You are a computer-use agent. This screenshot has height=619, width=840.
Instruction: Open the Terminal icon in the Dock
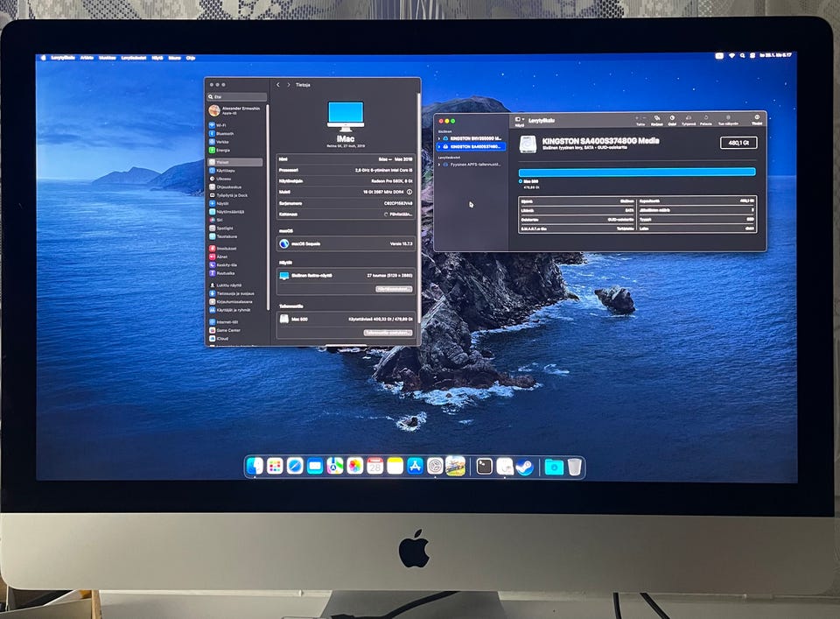pos(484,467)
